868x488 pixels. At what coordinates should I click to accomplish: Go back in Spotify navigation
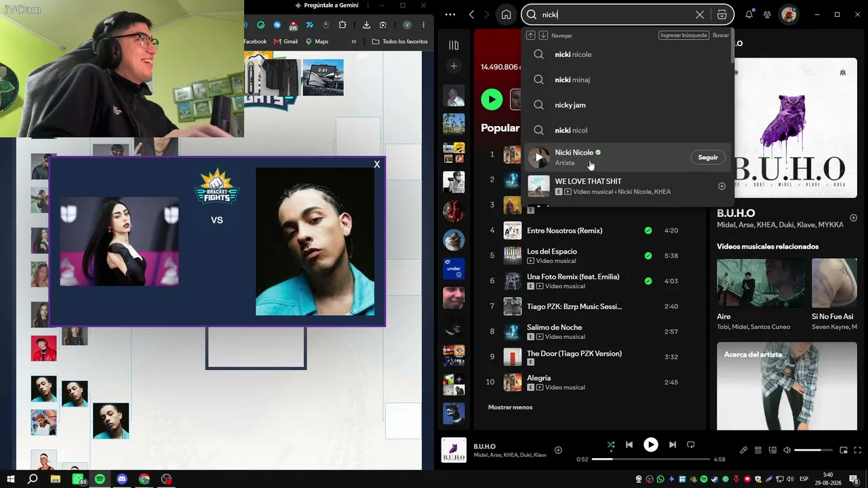tap(471, 14)
